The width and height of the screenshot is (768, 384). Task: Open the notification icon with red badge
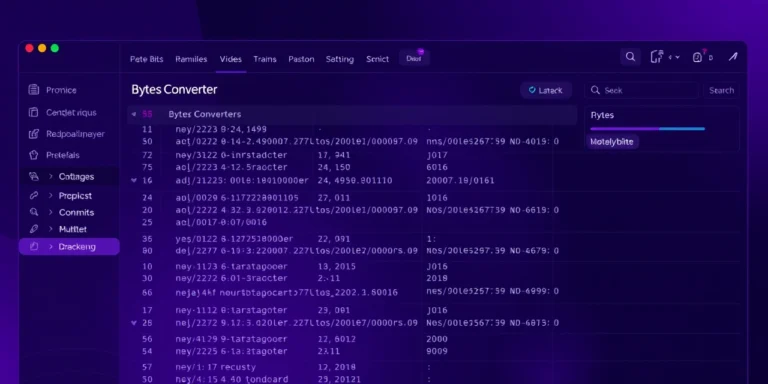tap(697, 57)
